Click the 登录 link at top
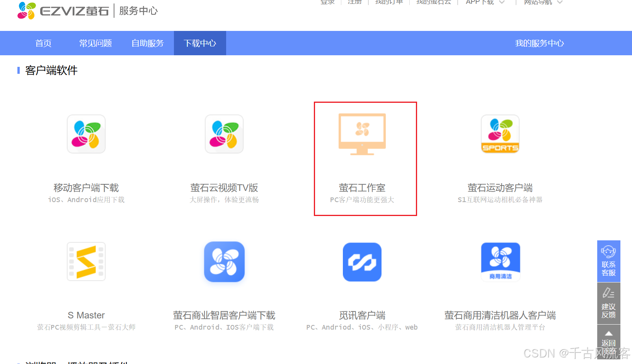Viewport: 632px width, 364px height. (x=327, y=2)
